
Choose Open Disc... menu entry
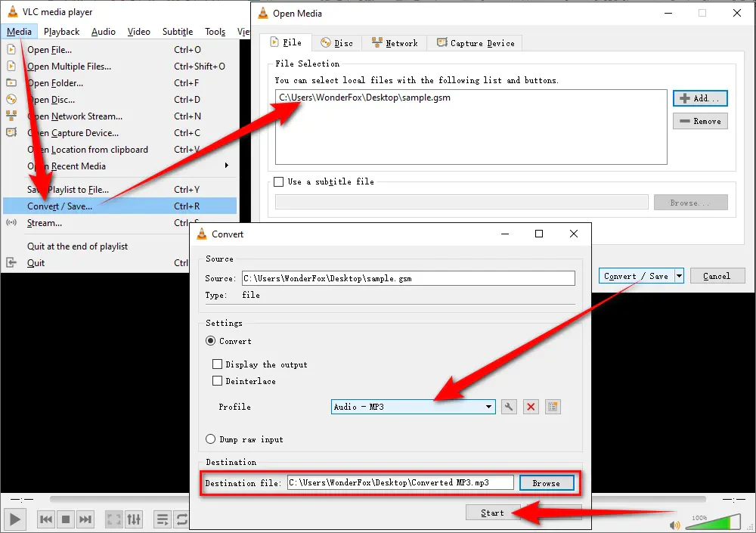(120, 99)
